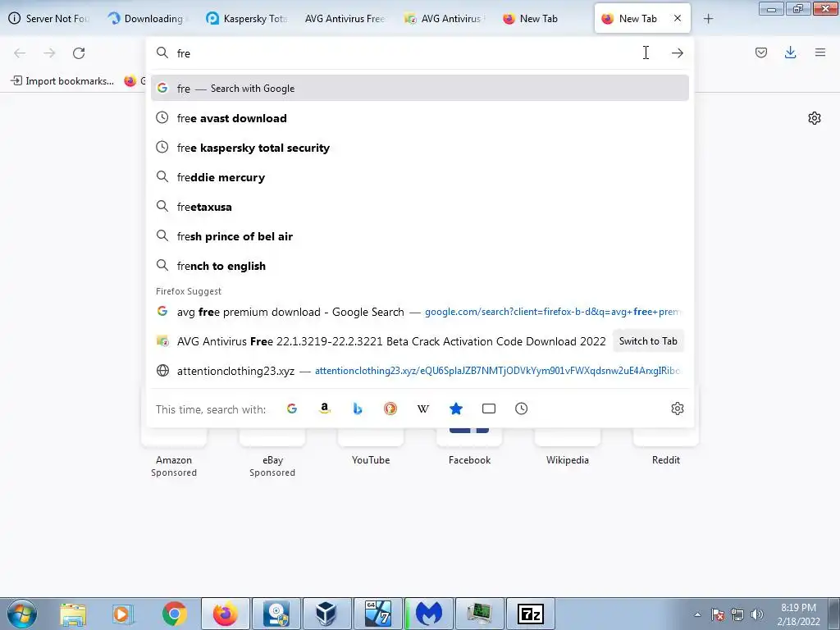840x630 pixels.
Task: Go back with the left arrow button
Action: (20, 53)
